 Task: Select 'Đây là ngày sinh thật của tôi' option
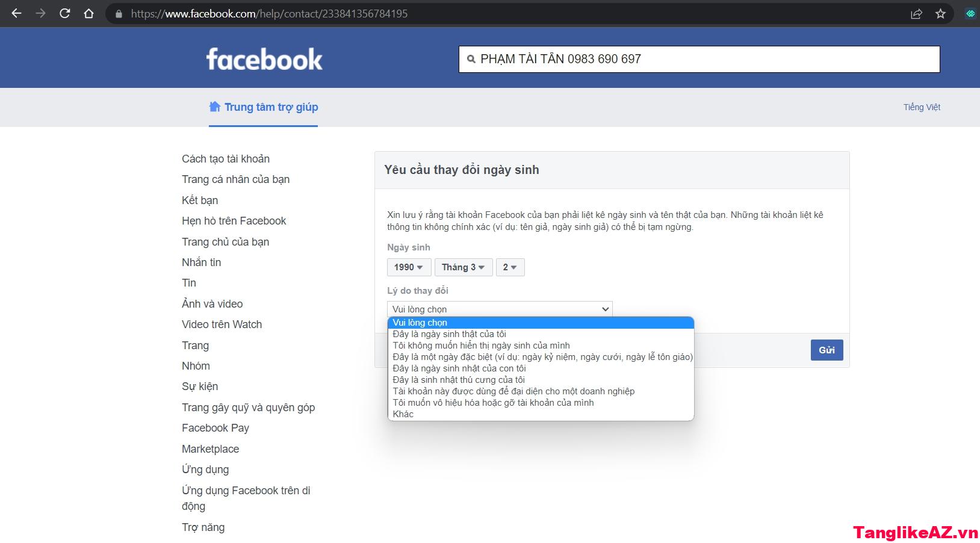pos(448,334)
